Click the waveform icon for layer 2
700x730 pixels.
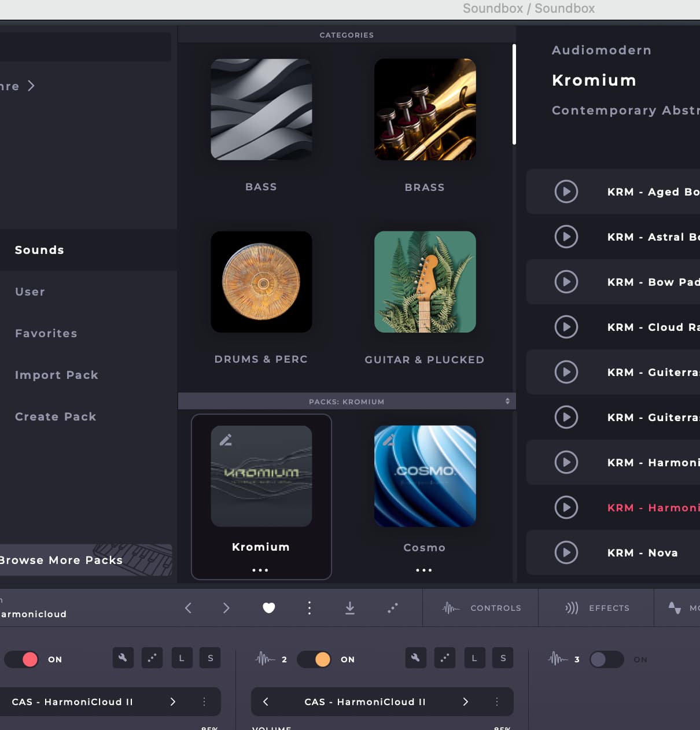click(264, 659)
